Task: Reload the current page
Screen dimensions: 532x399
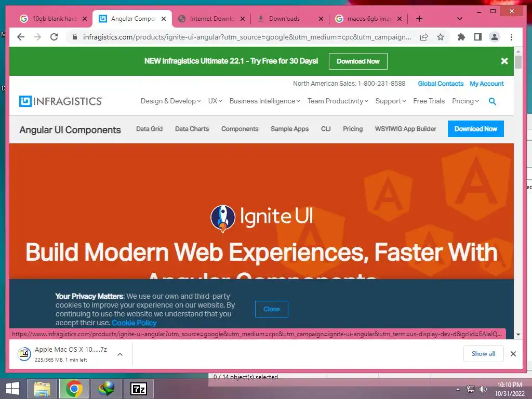Action: (x=54, y=37)
